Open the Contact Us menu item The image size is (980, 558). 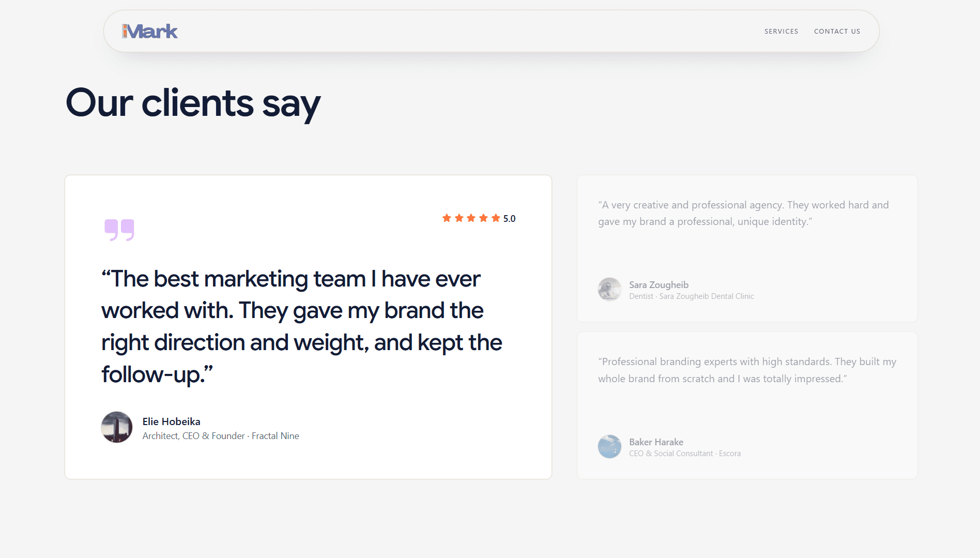click(837, 32)
